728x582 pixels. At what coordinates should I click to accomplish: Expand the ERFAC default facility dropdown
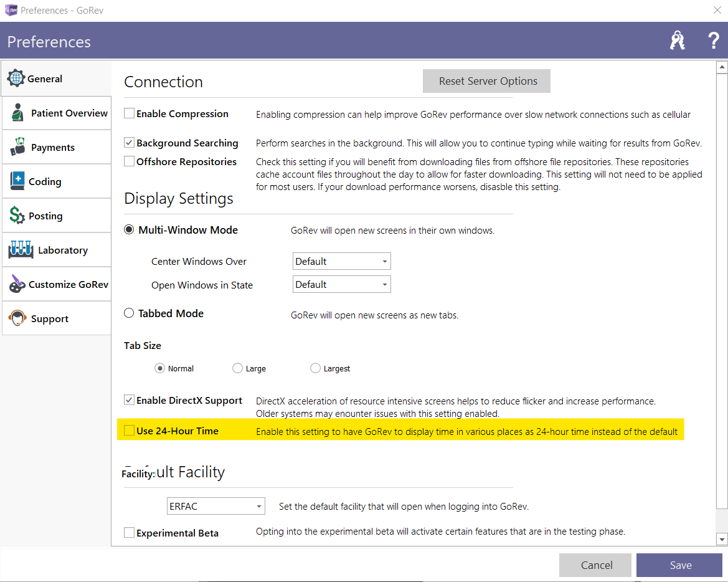coord(215,506)
